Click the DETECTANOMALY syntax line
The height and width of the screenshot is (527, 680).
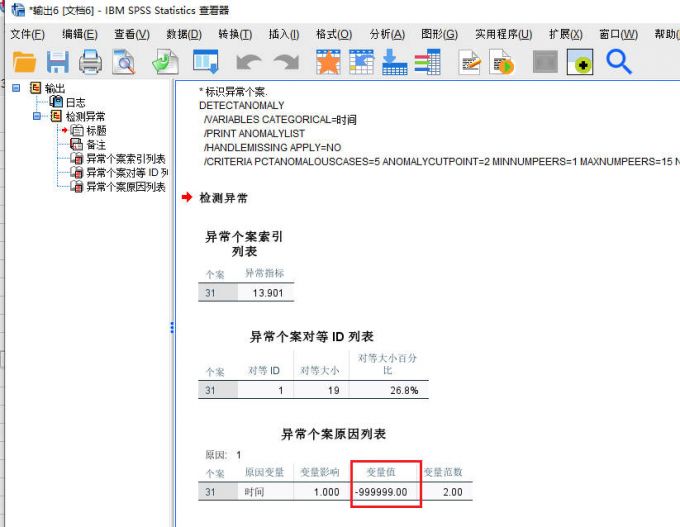(242, 105)
